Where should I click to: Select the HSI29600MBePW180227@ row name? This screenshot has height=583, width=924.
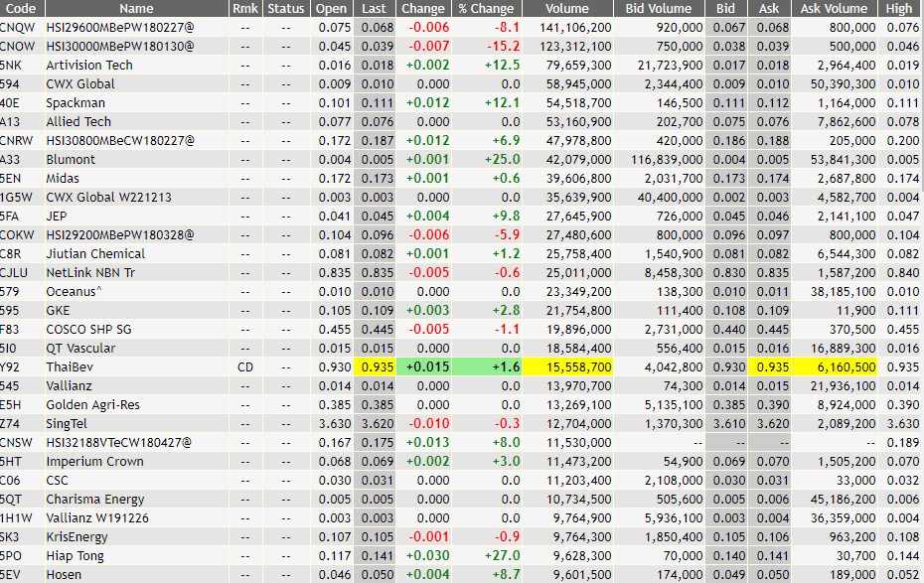[119, 27]
